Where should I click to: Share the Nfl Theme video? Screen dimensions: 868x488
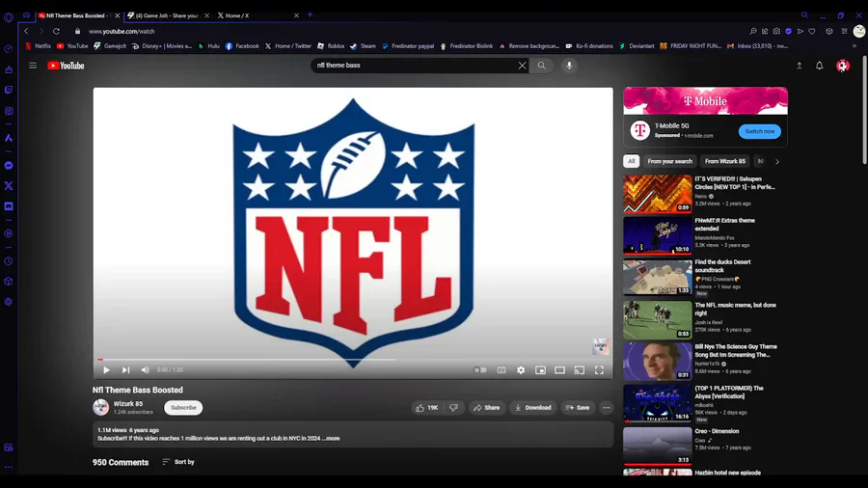[487, 408]
